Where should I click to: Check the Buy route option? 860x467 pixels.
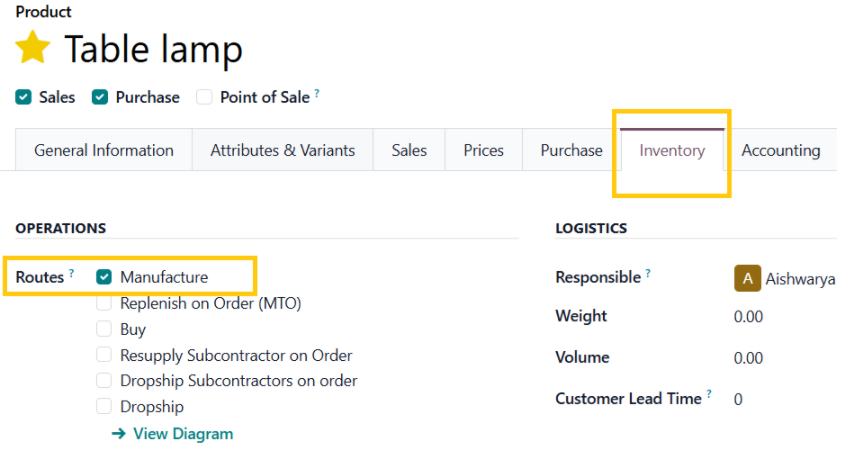tap(104, 329)
